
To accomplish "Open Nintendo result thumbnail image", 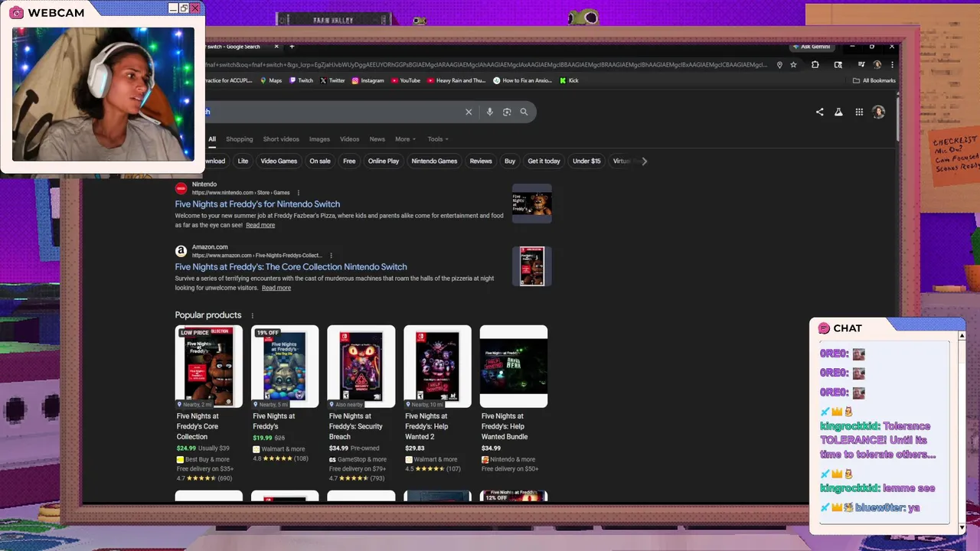I will pos(532,204).
